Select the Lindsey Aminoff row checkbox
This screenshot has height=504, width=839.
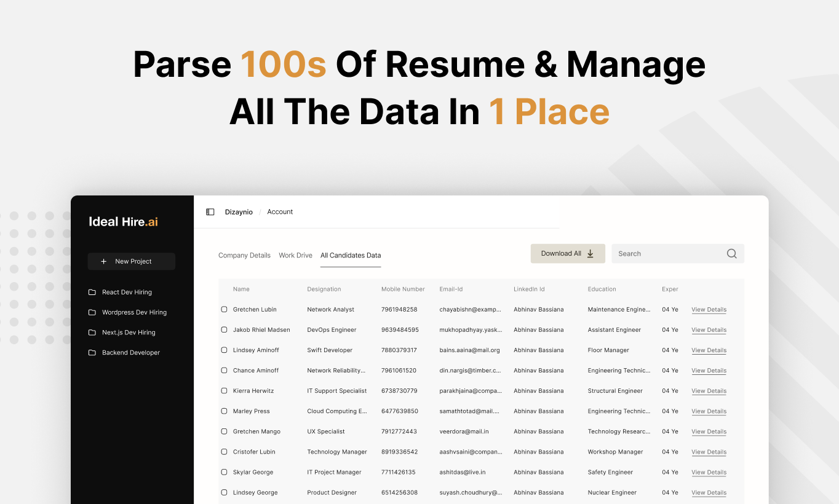click(x=224, y=350)
